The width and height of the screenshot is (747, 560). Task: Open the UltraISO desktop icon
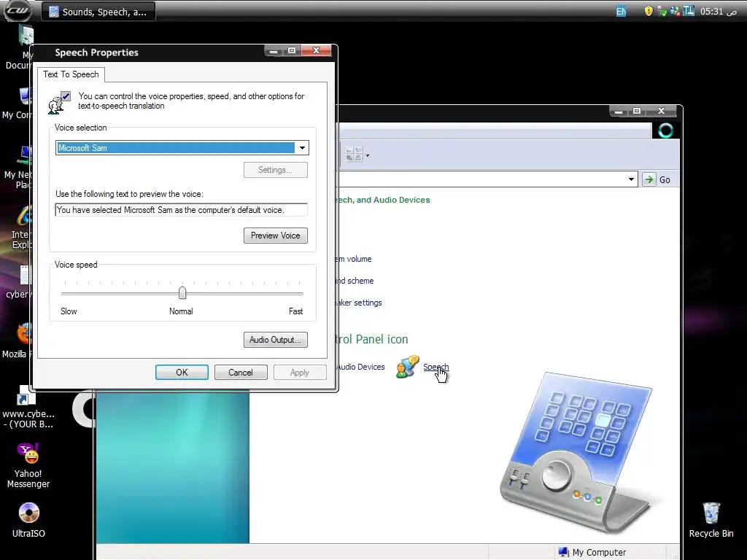tap(28, 519)
